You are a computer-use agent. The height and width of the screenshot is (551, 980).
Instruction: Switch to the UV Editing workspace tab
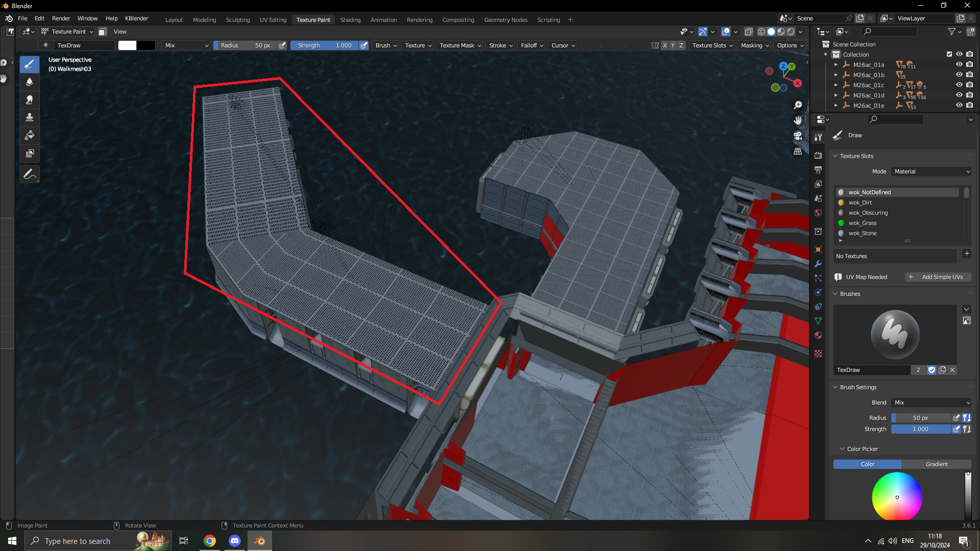273,20
